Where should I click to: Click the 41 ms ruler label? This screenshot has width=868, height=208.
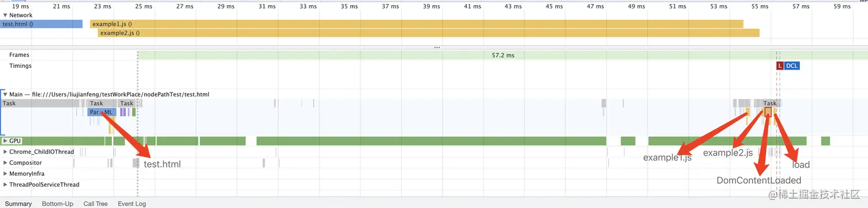pyautogui.click(x=472, y=6)
